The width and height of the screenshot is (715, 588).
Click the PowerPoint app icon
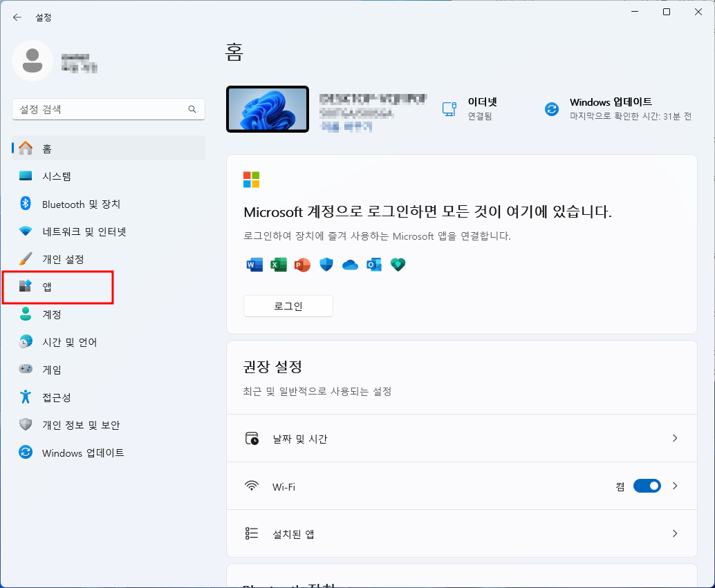(x=302, y=265)
